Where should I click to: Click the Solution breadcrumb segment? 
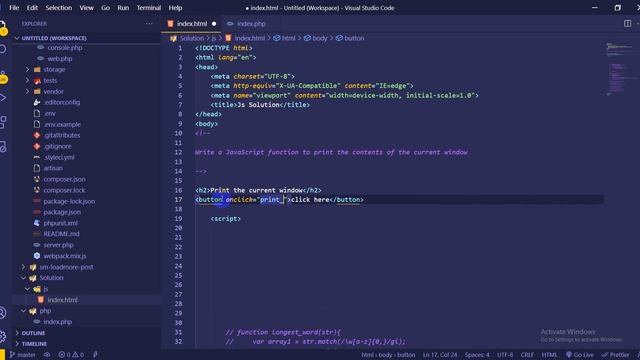[x=191, y=38]
